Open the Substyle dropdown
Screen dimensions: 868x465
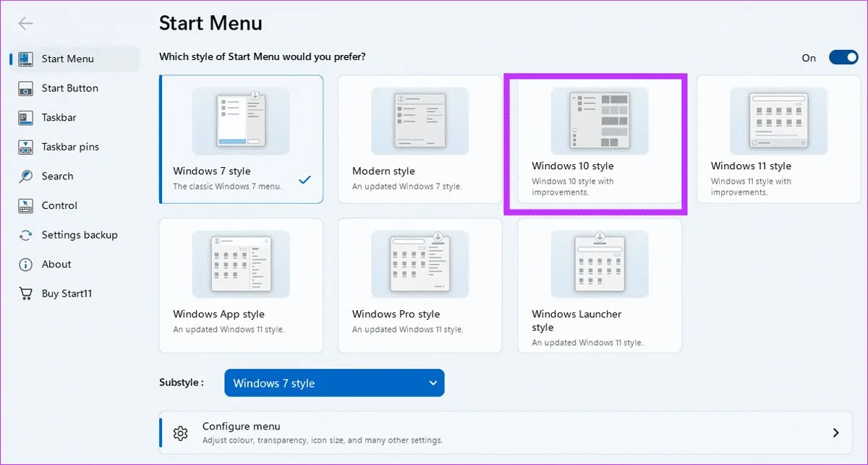tap(334, 383)
